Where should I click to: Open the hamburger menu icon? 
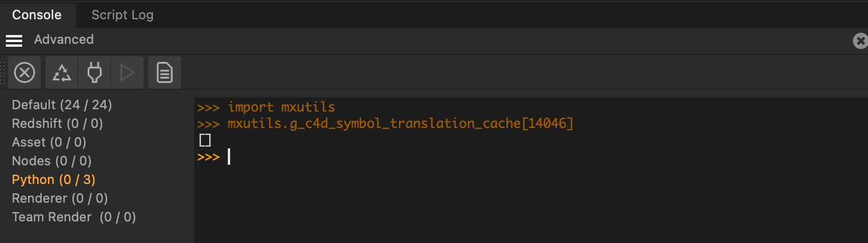click(14, 40)
